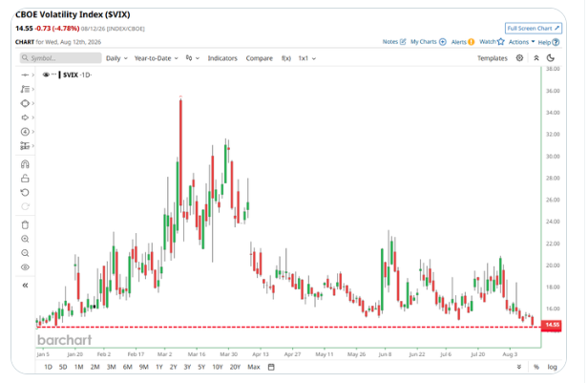Click the My Charts plus icon
Screen dimensions: 588x383
click(443, 42)
